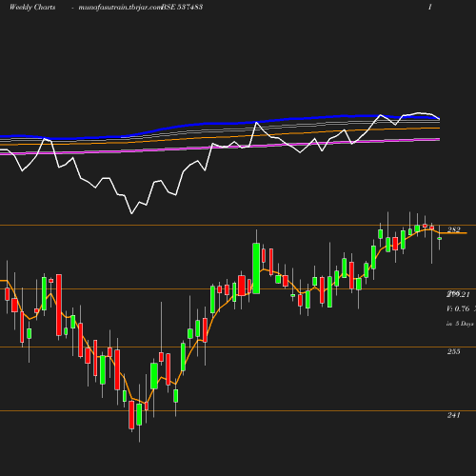Click the 'in 5 Days' text

[x=460, y=324]
